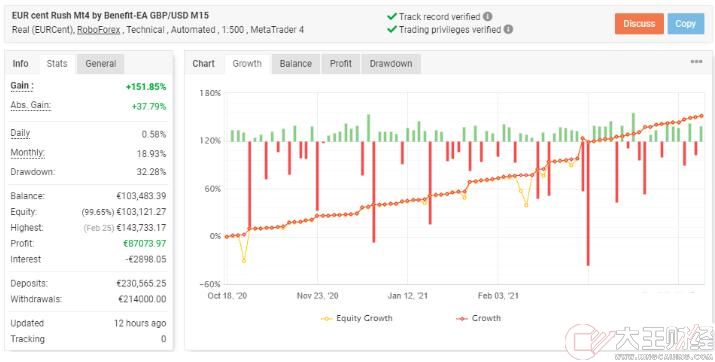Toggle the red Growth legend series
The image size is (715, 362).
coord(478,318)
